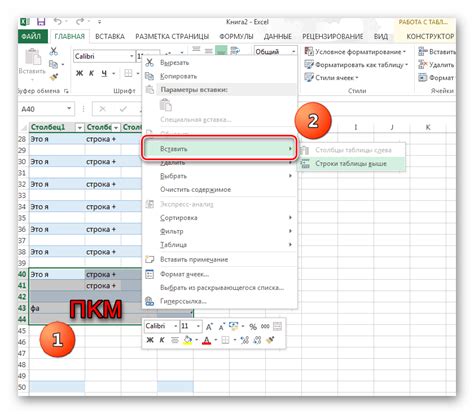Click the Format Painter brush icon in ribbon
The width and height of the screenshot is (474, 414).
(54, 77)
